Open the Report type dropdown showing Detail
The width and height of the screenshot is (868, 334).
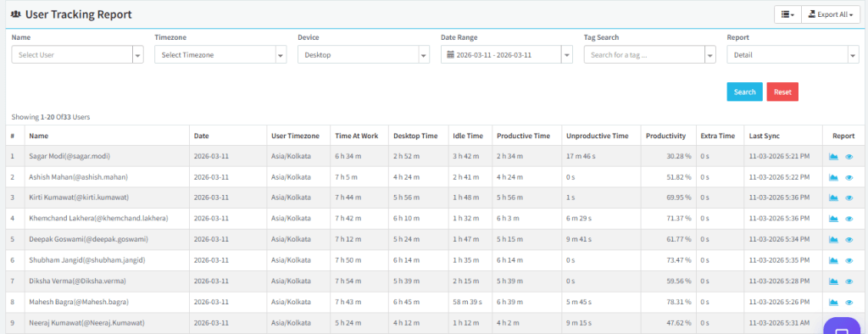click(793, 55)
